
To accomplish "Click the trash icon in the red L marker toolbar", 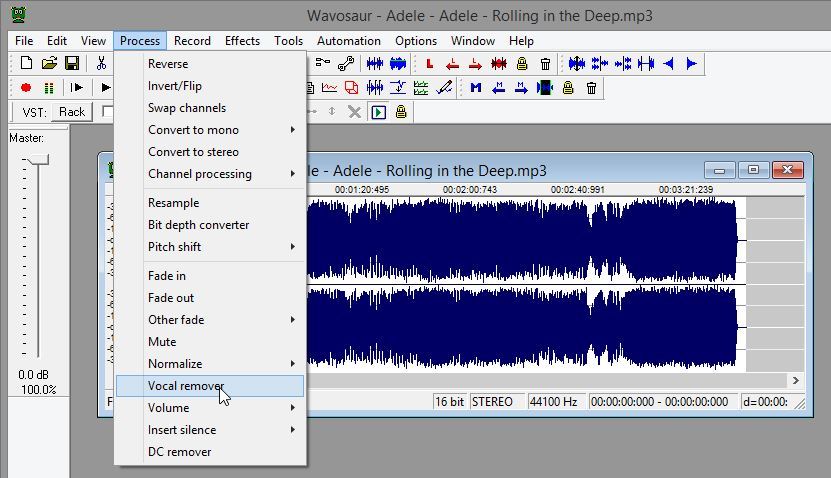I will (545, 64).
